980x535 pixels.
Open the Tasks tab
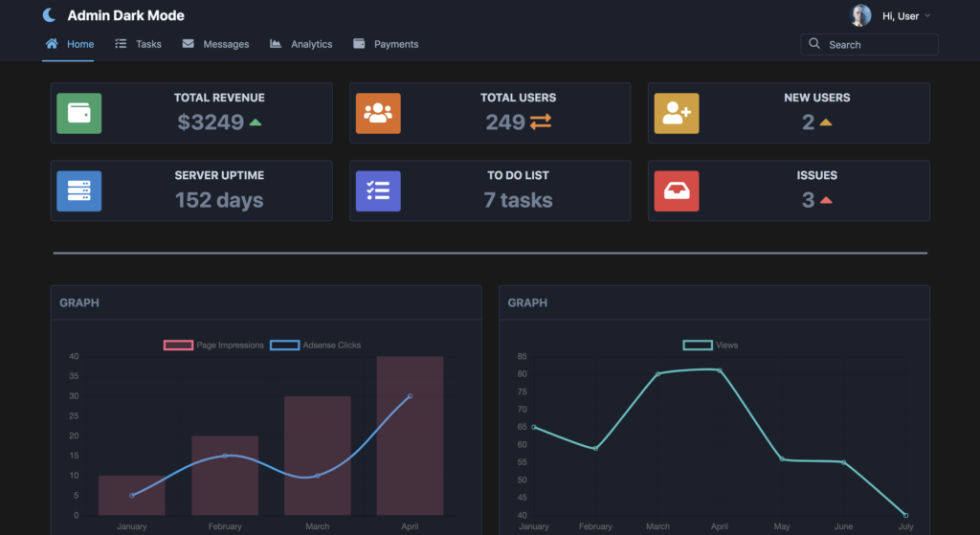[138, 44]
